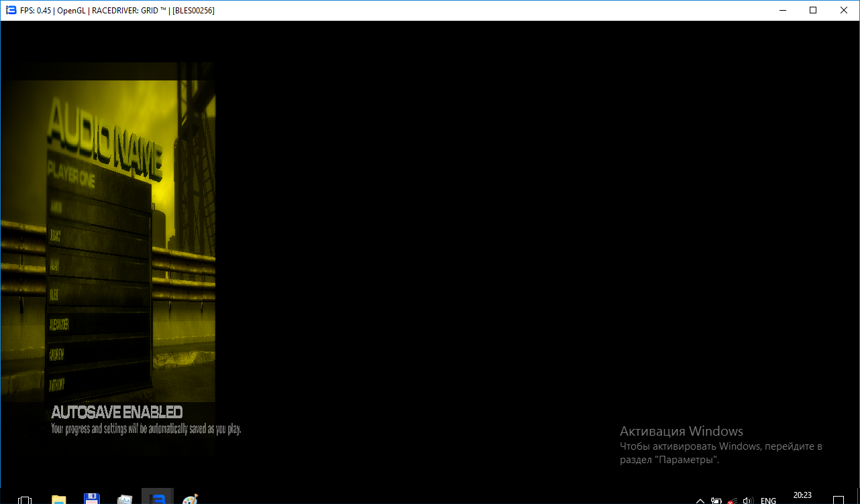
Task: Open File Explorer from the taskbar
Action: pos(59,499)
